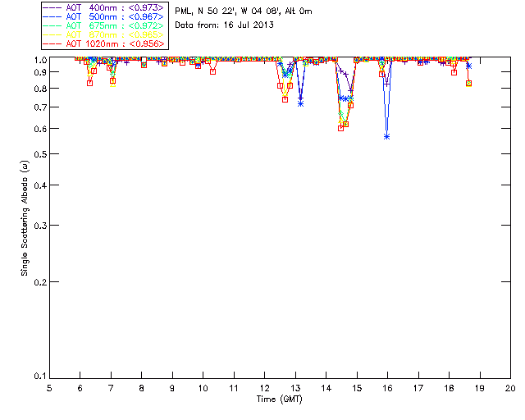Image resolution: width=525 pixels, height=420 pixels.
Task: Click the Single Scattering Albedo axis title
Action: (25, 218)
